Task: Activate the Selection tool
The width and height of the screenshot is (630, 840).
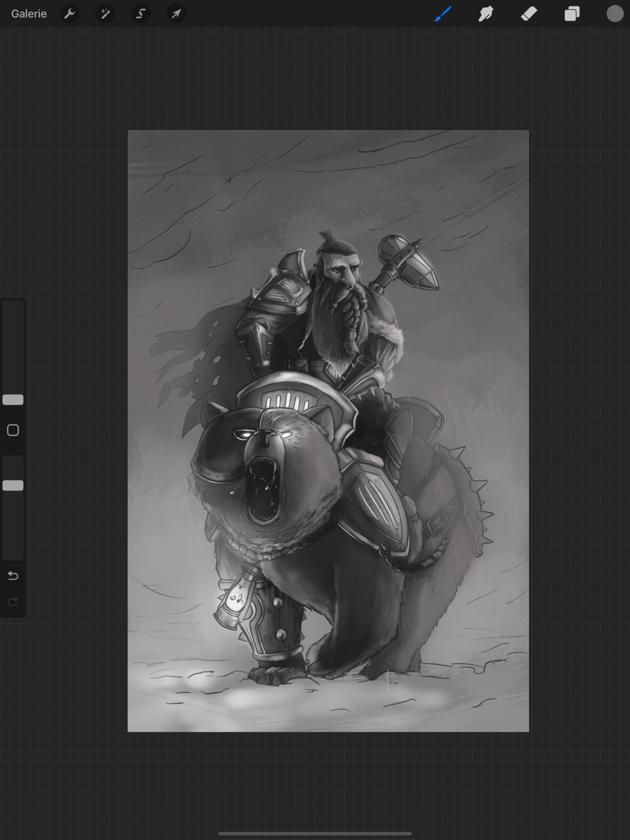Action: (x=141, y=14)
